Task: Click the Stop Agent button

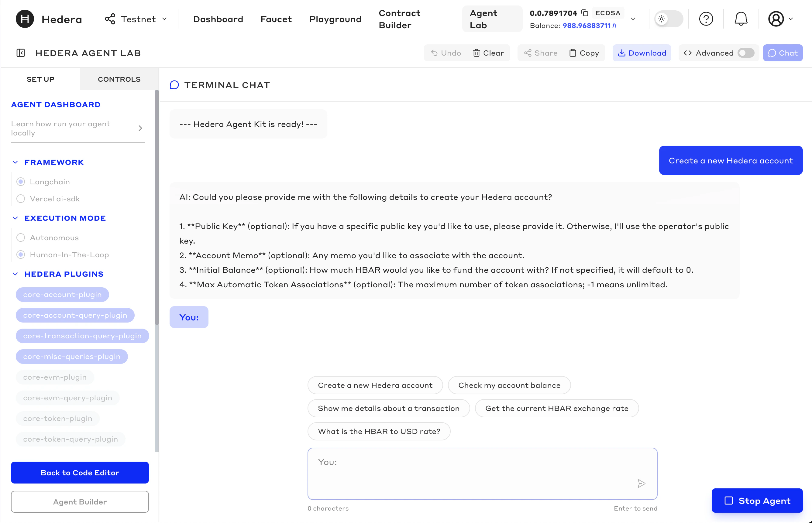Action: coord(757,501)
